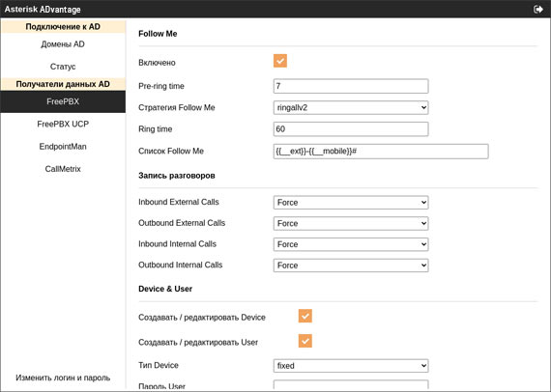Go to FreePBX UCP section
The width and height of the screenshot is (551, 392).
(x=63, y=124)
